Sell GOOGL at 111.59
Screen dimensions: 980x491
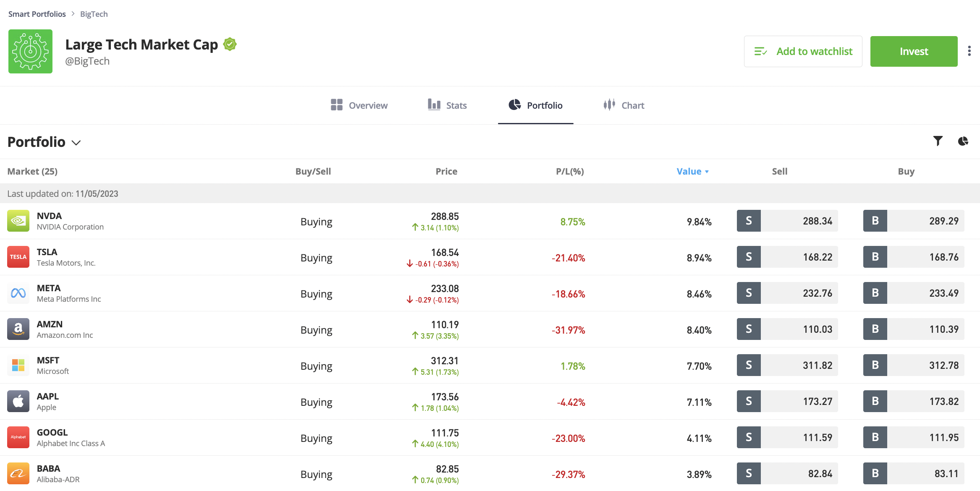point(787,437)
